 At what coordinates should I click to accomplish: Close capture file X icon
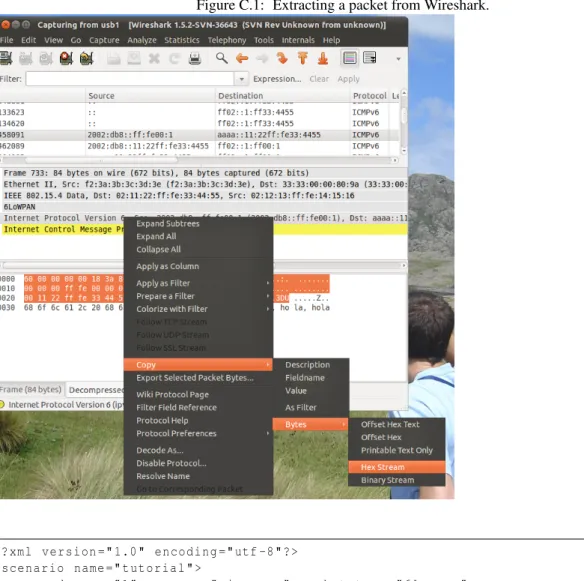coord(154,58)
